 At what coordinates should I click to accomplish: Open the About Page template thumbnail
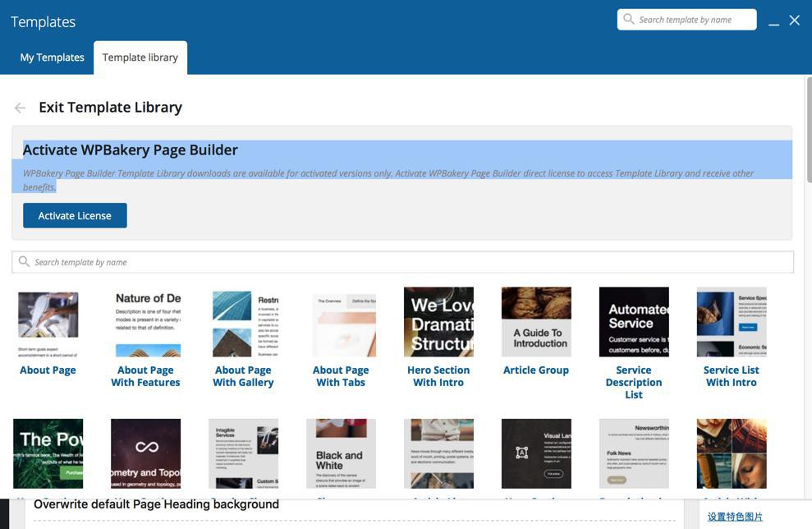[48, 322]
